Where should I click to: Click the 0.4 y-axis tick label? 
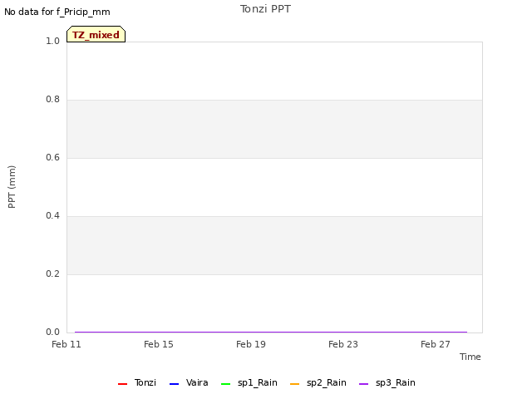click(x=52, y=215)
